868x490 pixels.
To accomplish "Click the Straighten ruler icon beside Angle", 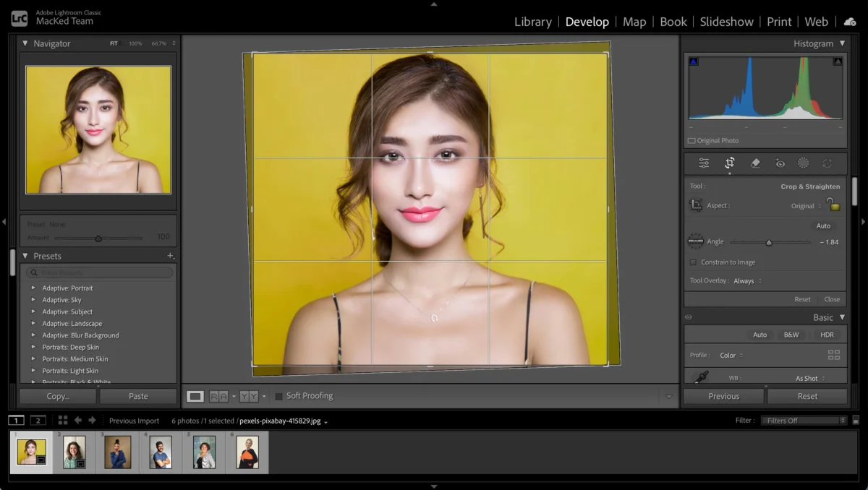I will 695,241.
